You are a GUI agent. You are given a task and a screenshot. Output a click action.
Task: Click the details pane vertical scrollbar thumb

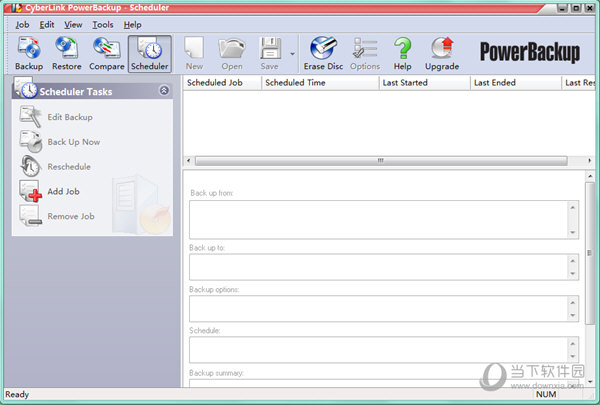point(589,253)
